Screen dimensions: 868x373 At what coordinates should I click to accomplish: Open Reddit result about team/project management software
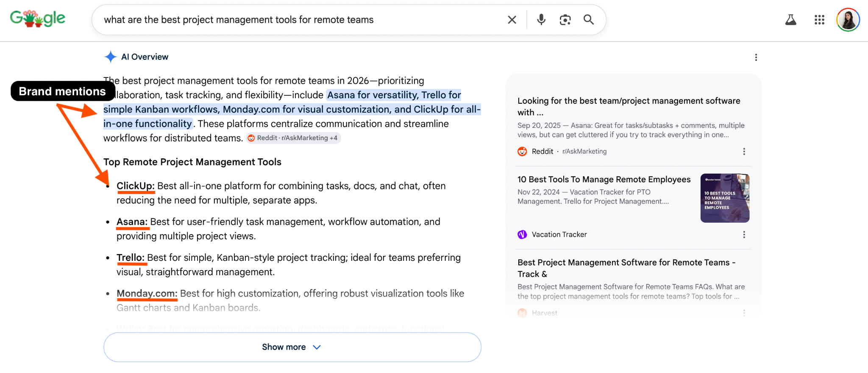(629, 106)
